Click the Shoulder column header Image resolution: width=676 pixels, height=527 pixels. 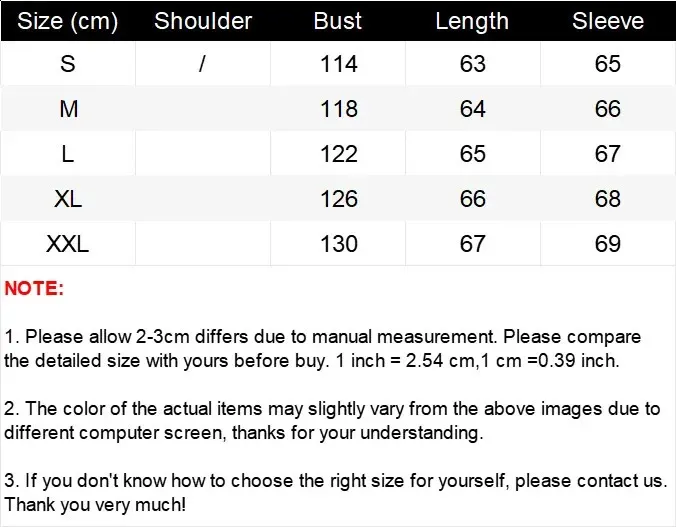pyautogui.click(x=203, y=21)
